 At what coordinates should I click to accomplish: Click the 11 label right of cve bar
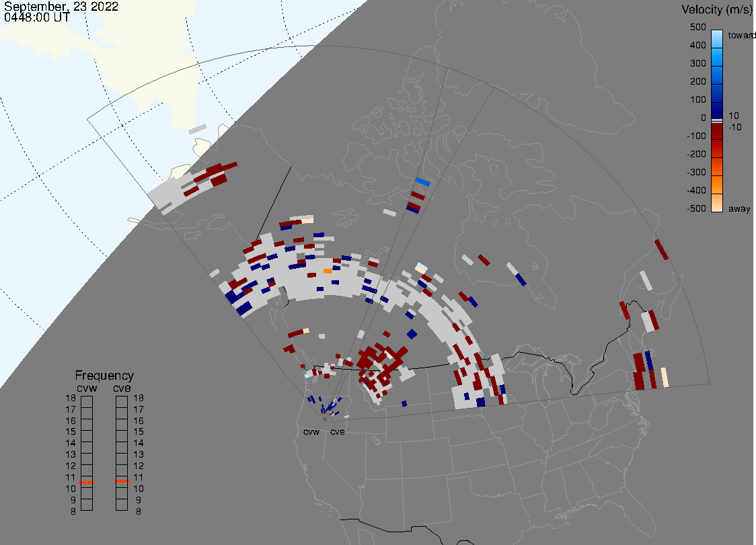(x=139, y=478)
